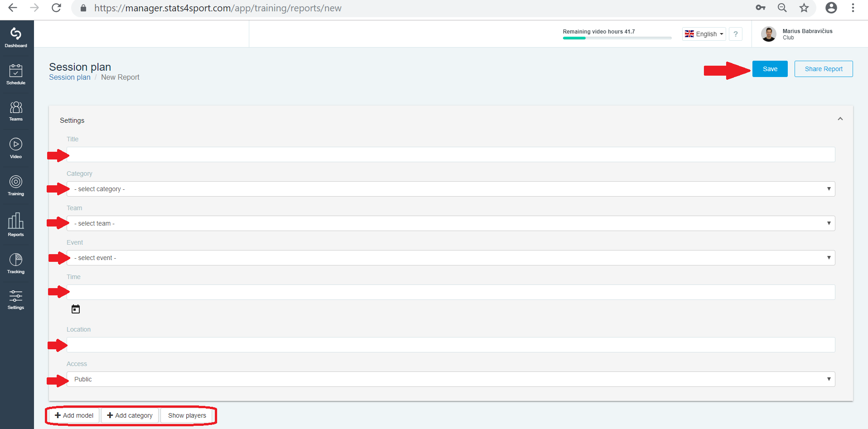
Task: Click the browser zoom magnifier icon
Action: pyautogui.click(x=782, y=8)
